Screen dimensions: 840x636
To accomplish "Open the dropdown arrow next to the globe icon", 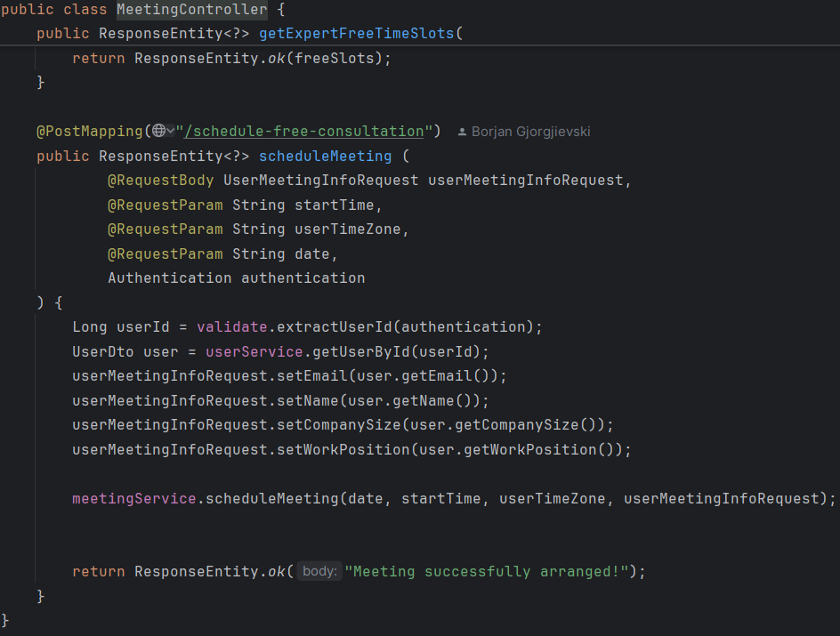I will pos(171,132).
